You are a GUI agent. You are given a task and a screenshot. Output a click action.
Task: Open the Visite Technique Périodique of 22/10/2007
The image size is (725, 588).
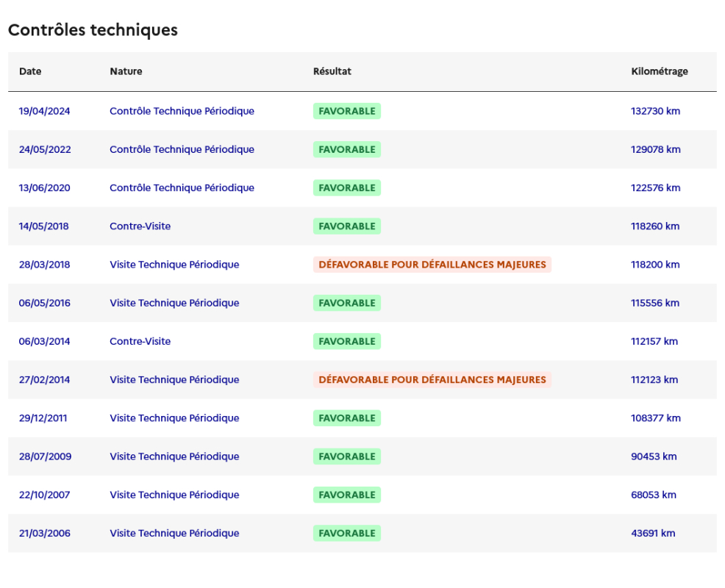click(174, 495)
